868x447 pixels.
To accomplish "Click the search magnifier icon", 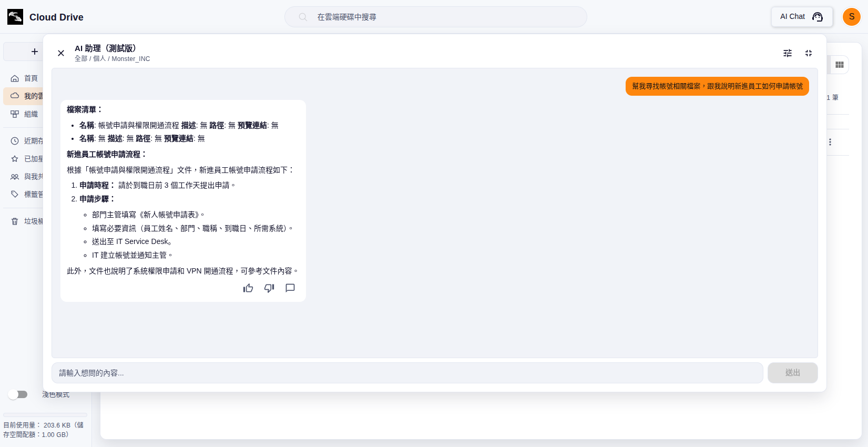I will click(x=303, y=17).
